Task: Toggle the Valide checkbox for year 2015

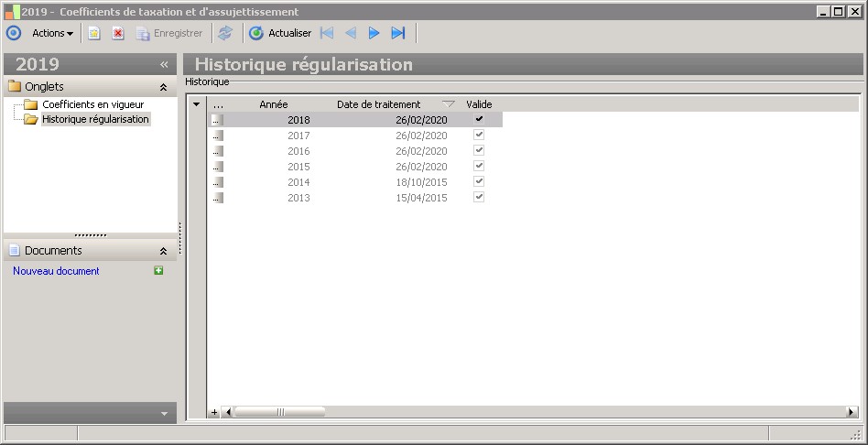Action: (x=479, y=166)
